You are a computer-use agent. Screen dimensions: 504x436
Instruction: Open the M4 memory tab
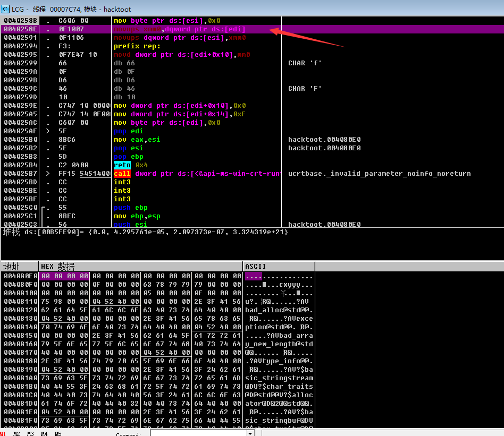(x=44, y=433)
